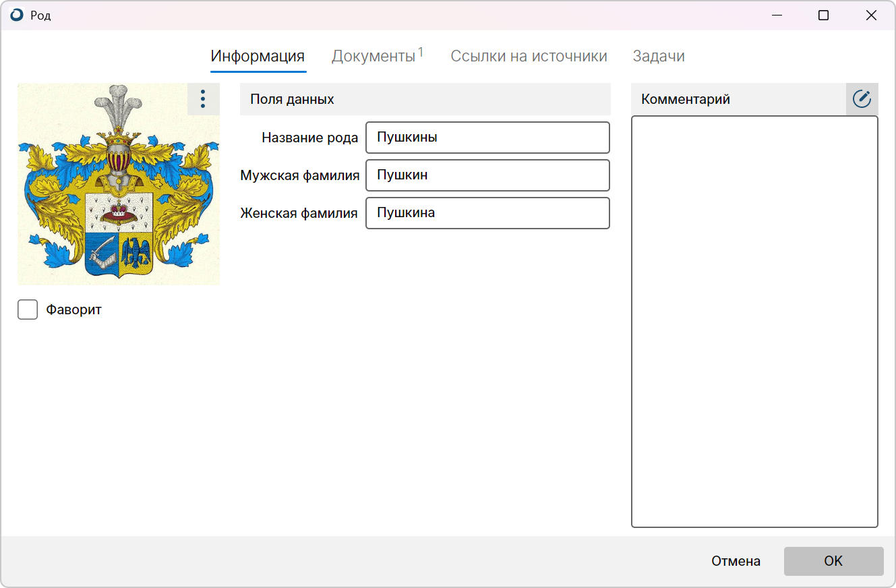Image resolution: width=896 pixels, height=588 pixels.
Task: Go to the Задачи tab
Action: point(659,56)
